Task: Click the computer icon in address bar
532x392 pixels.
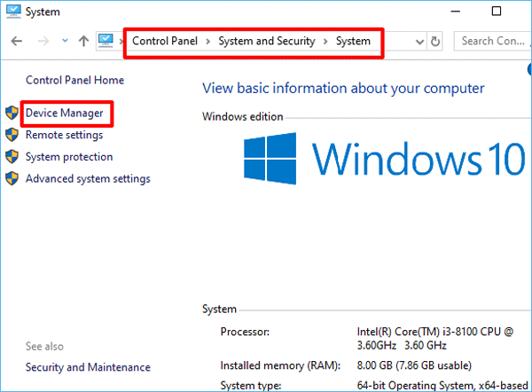Action: coord(106,41)
